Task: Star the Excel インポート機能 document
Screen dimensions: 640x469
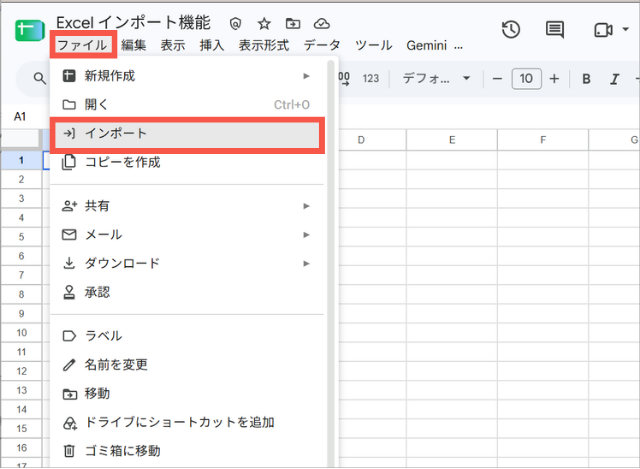Action: point(264,24)
